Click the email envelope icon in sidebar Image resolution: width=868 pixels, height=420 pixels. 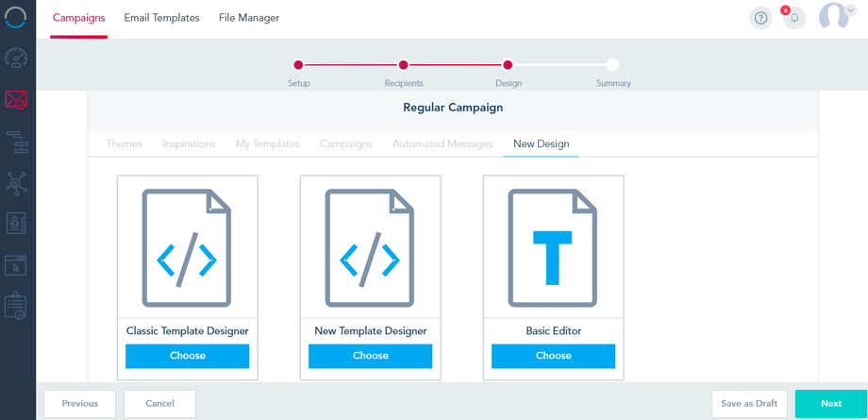coord(17,99)
